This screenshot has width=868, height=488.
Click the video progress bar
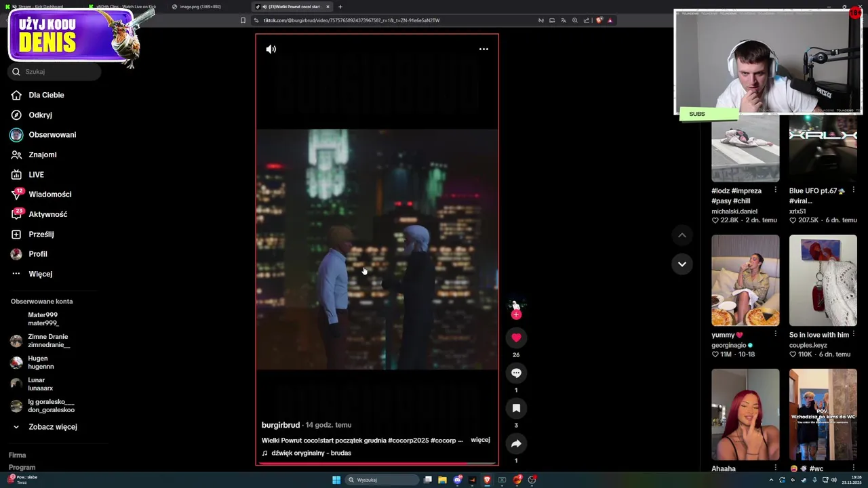pos(377,464)
